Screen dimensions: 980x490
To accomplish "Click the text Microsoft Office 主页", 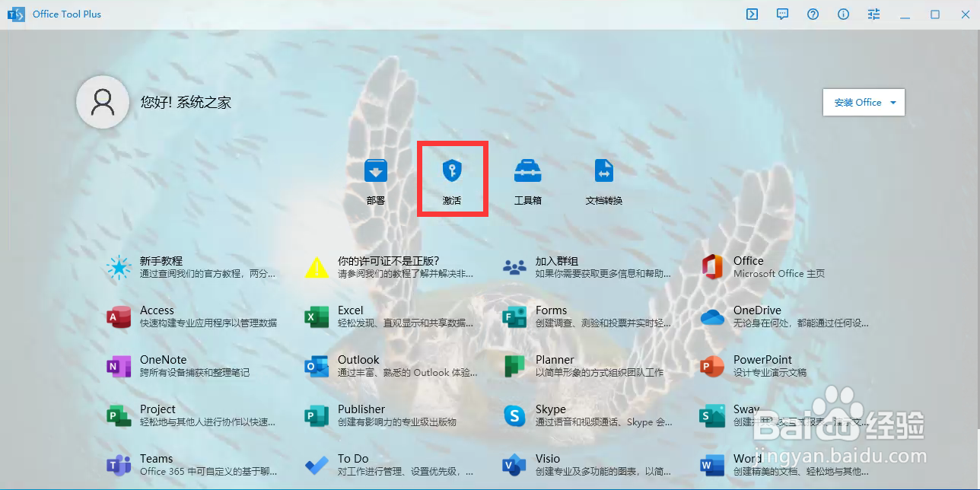I will (779, 273).
